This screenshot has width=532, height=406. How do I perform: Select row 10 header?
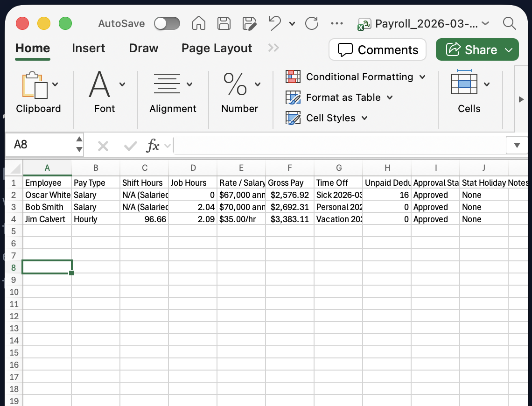14,292
